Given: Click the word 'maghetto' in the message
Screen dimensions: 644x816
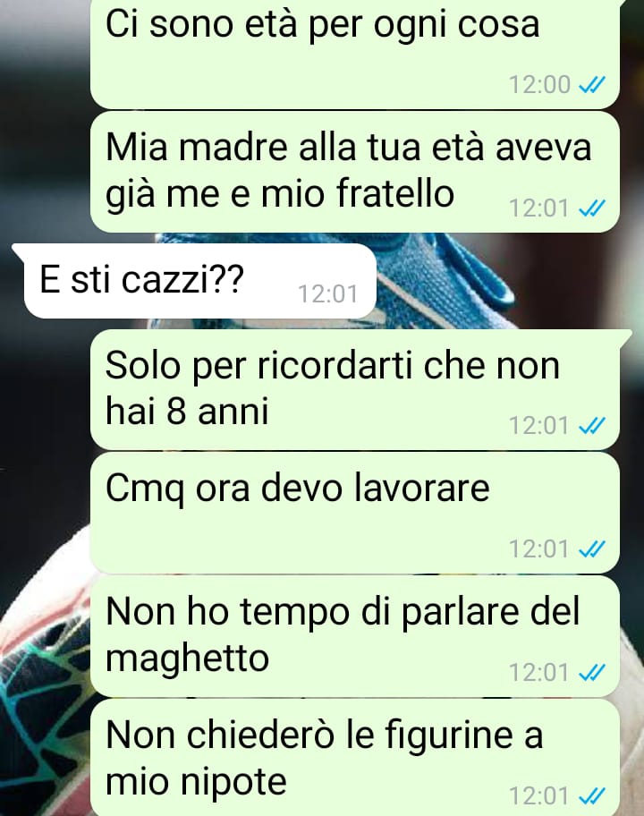Looking at the screenshot, I should (x=187, y=659).
